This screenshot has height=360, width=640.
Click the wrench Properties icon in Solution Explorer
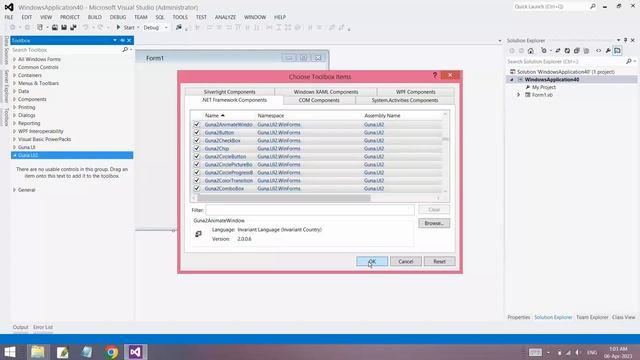(x=608, y=51)
